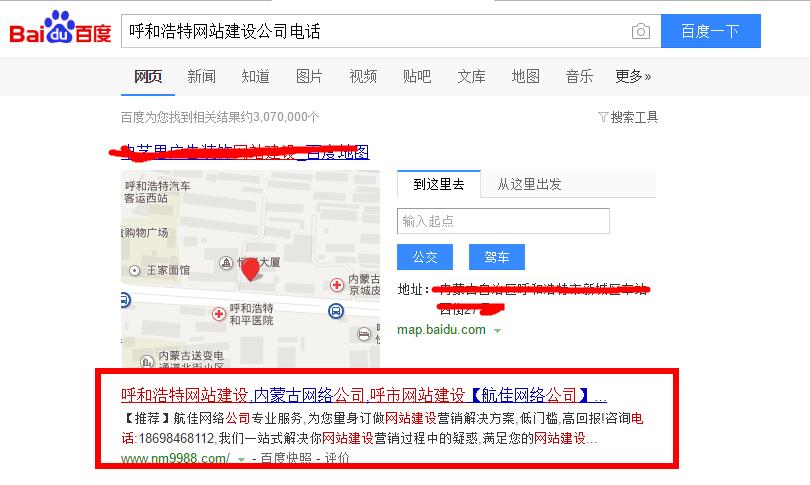
Task: Click the Baidu logo
Action: point(58,31)
